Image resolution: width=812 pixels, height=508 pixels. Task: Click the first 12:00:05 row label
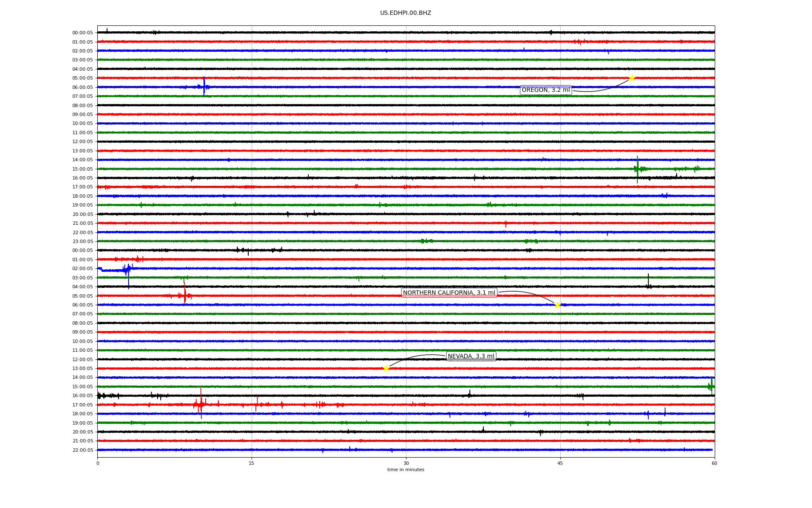(x=82, y=142)
